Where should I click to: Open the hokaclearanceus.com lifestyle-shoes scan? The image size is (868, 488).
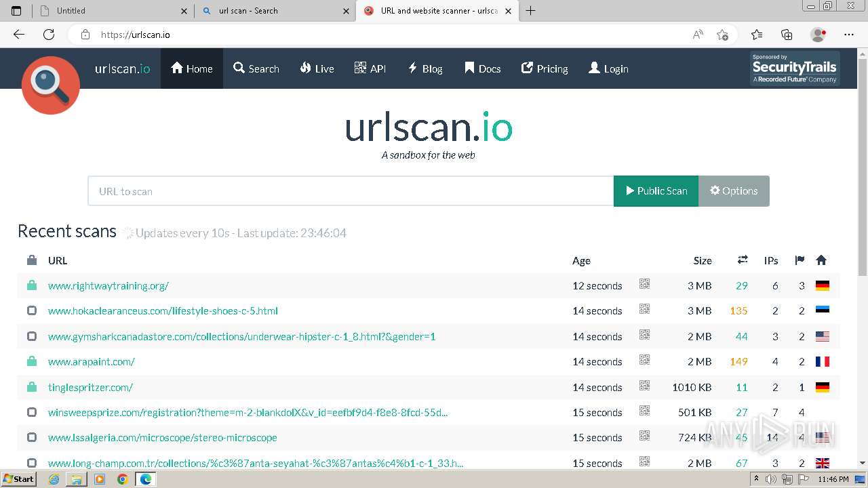(x=163, y=311)
